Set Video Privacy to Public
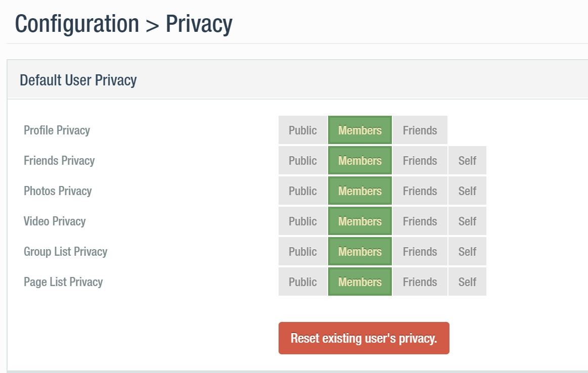The image size is (588, 373). [x=302, y=221]
